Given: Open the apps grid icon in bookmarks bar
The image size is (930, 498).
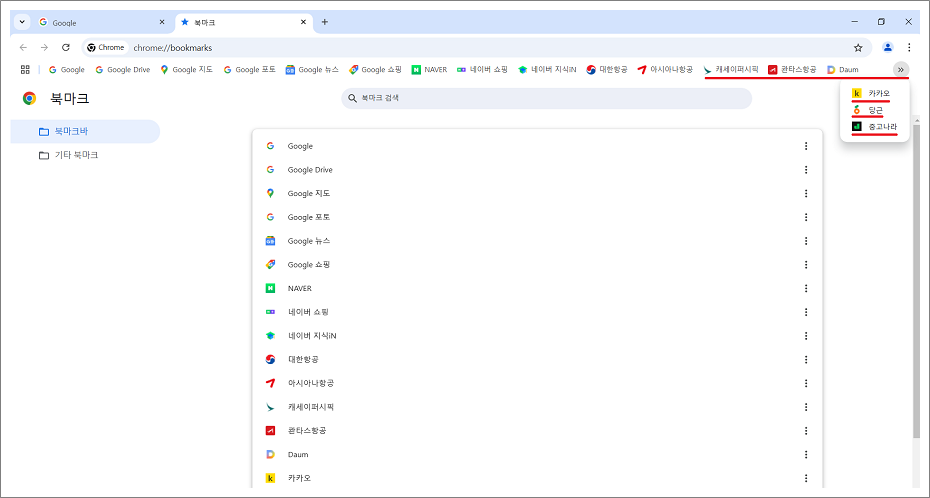Looking at the screenshot, I should pyautogui.click(x=25, y=69).
